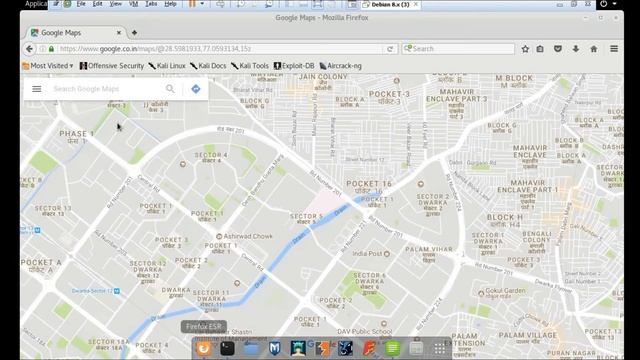Open the Firefox downloads arrow icon
The width and height of the screenshot is (640, 360).
576,49
